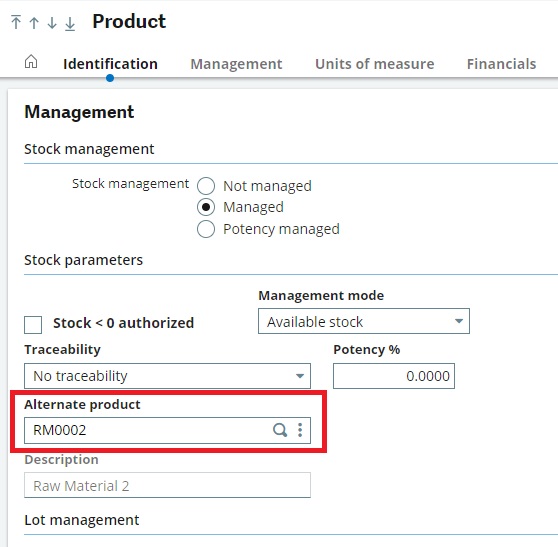The image size is (558, 547).
Task: Select the Identification tab
Action: pyautogui.click(x=110, y=64)
